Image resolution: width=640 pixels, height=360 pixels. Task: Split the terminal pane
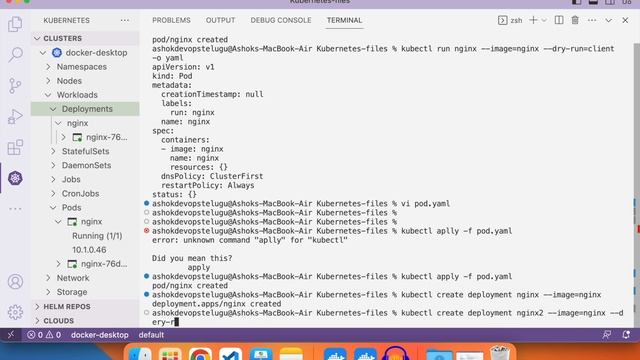pos(559,20)
